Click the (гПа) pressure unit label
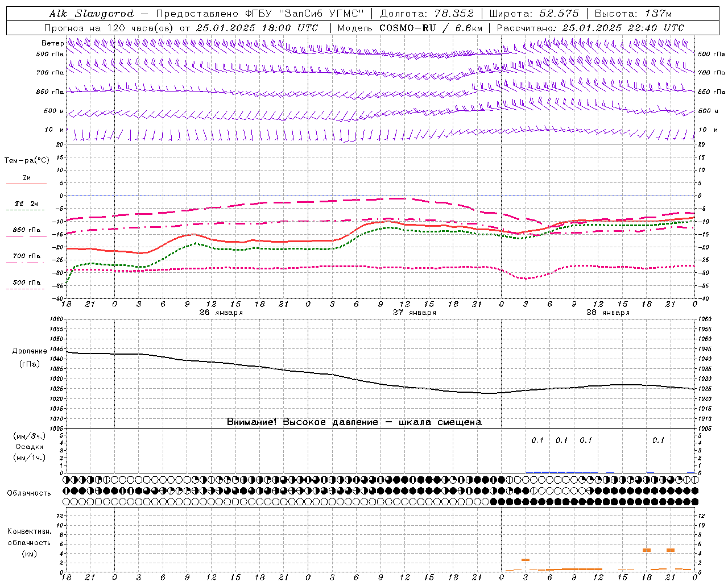The image size is (728, 582). tap(30, 364)
